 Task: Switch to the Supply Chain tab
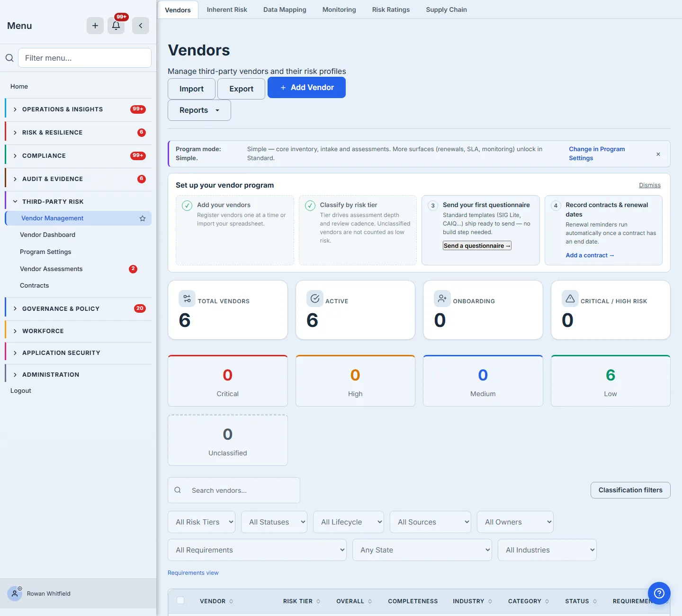click(446, 9)
